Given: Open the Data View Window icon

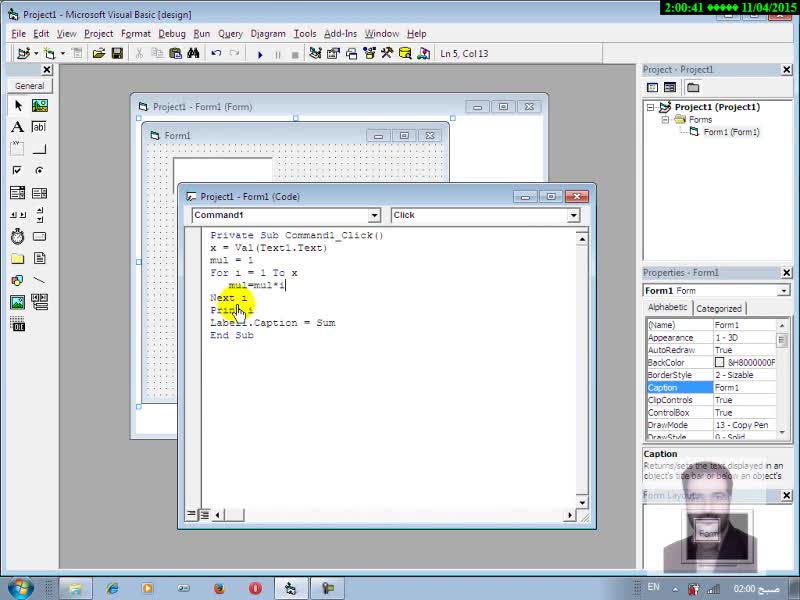Looking at the screenshot, I should [x=405, y=53].
